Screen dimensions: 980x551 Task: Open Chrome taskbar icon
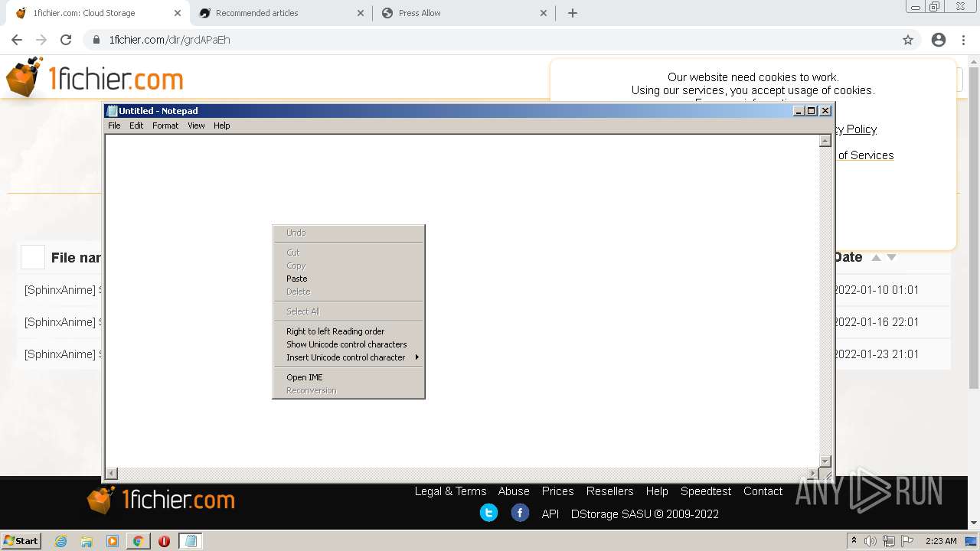tap(138, 541)
